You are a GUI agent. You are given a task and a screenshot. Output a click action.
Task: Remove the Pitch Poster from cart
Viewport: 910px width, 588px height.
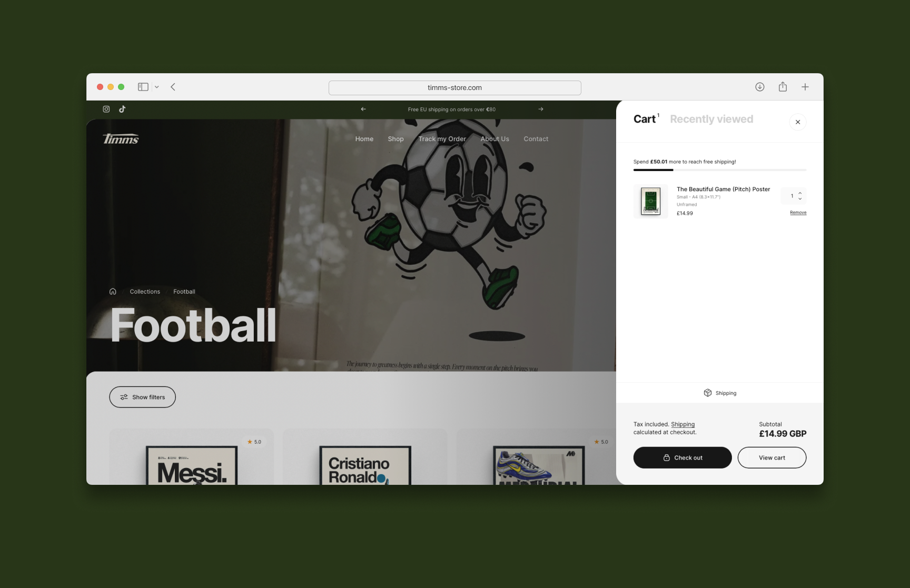click(x=798, y=213)
